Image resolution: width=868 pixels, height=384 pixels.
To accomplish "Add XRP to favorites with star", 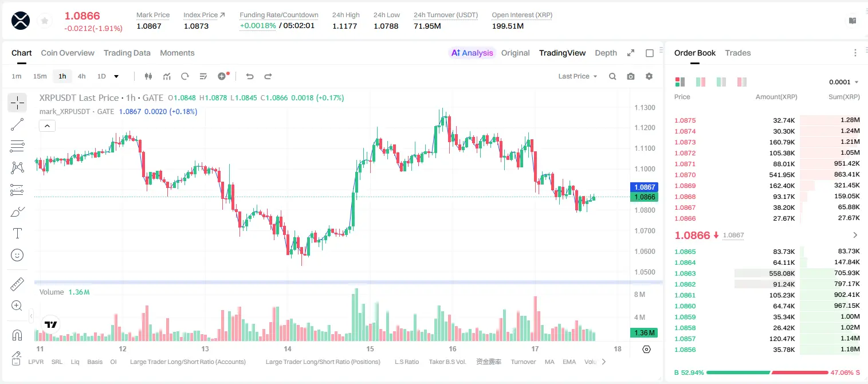I will click(45, 21).
